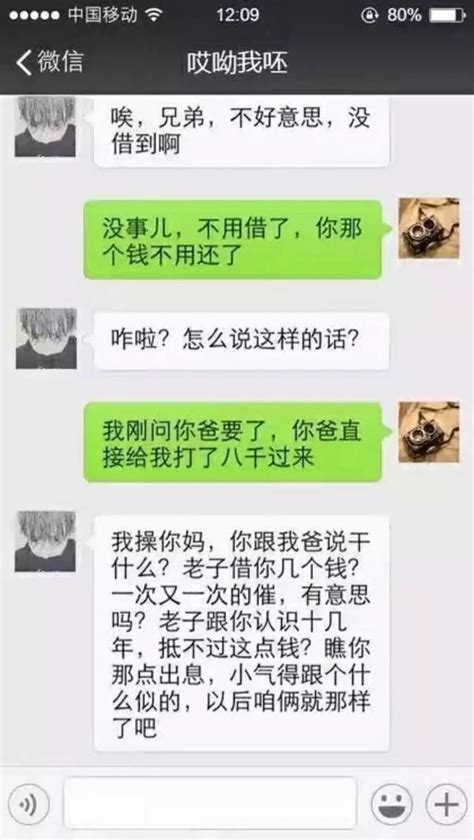Tap the rotation lock icon near 80%
474x840 pixels.
click(370, 16)
